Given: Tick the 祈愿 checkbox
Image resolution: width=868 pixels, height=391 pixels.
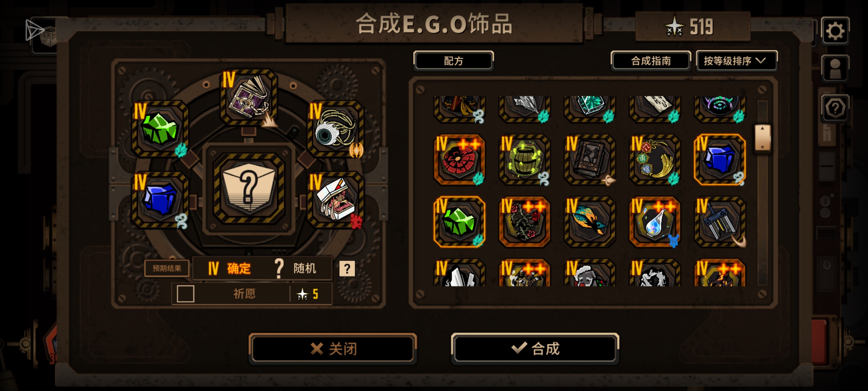Looking at the screenshot, I should click(186, 294).
